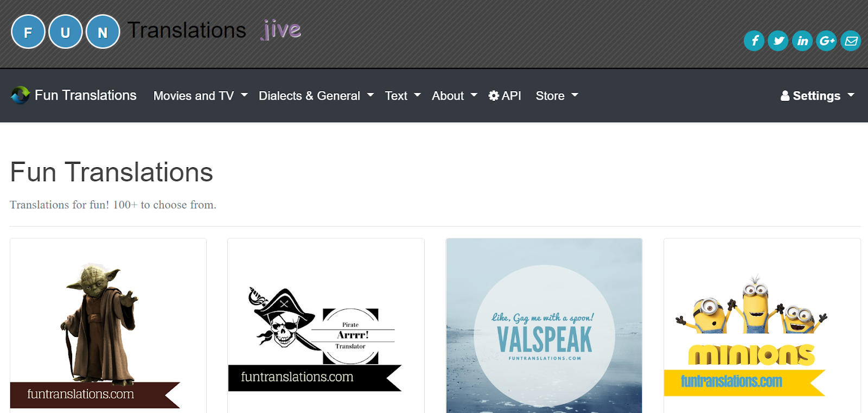Click the Fun Translations navbar brand link

pyautogui.click(x=74, y=95)
